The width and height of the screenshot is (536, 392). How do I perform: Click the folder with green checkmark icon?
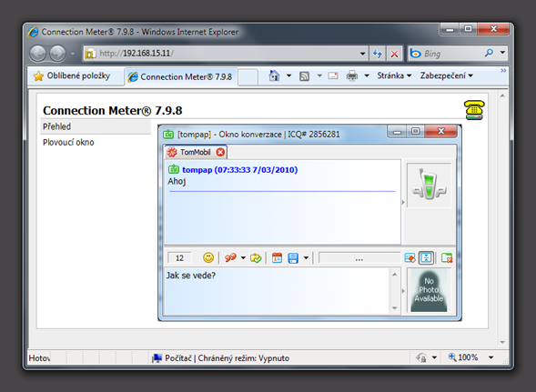pos(256,257)
